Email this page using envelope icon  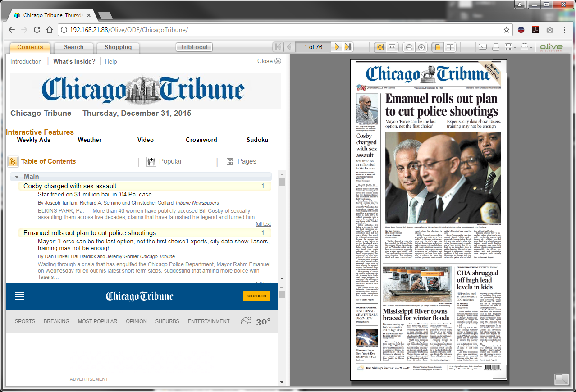tap(482, 47)
